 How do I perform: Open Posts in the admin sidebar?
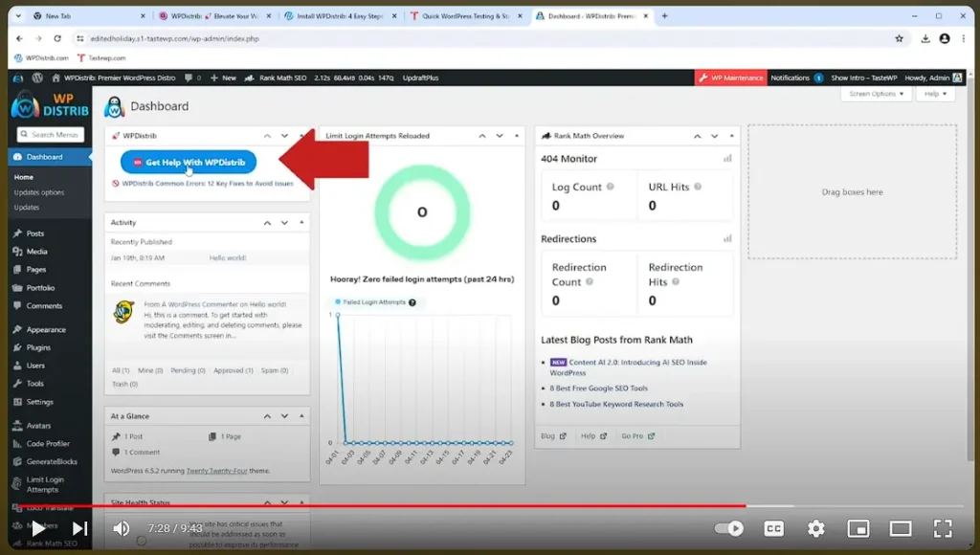coord(35,233)
